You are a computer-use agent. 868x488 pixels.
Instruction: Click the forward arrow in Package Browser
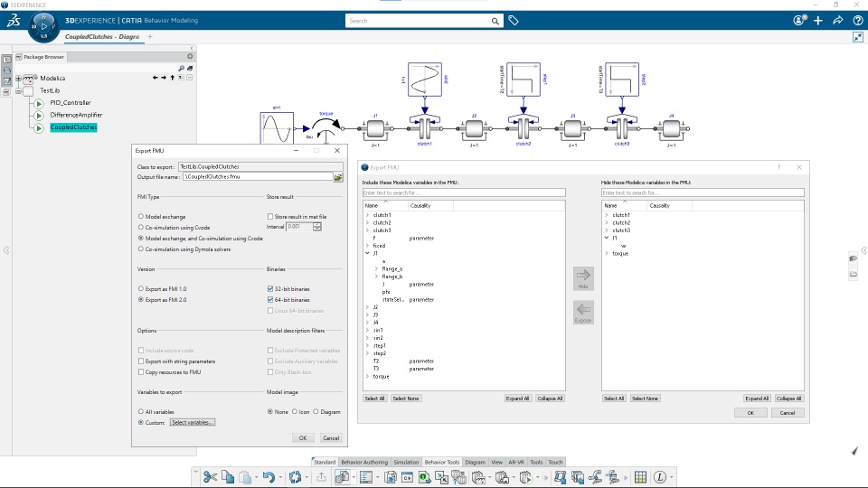click(x=164, y=78)
